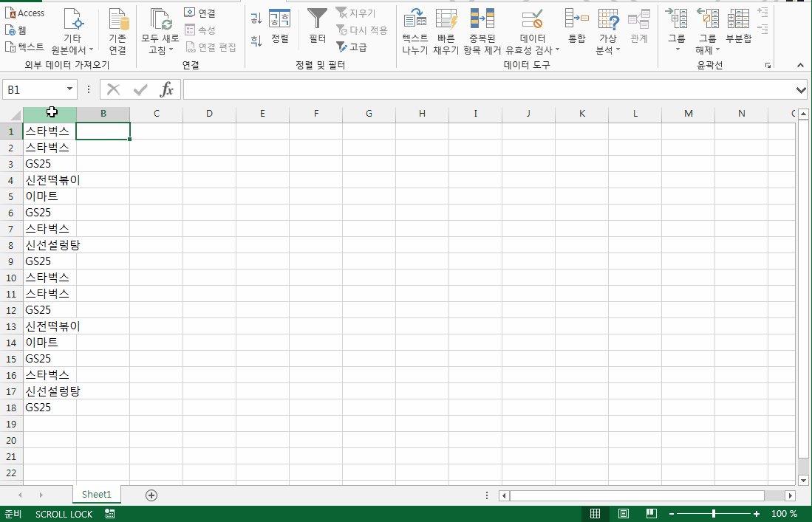812x522 pixels.
Task: Click 그룹 group button
Action: 676,31
